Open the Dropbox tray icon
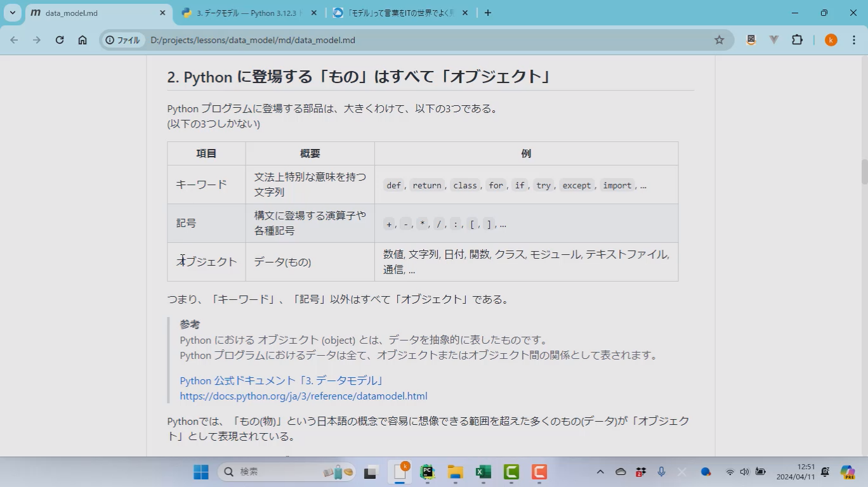The width and height of the screenshot is (868, 487). click(x=641, y=472)
